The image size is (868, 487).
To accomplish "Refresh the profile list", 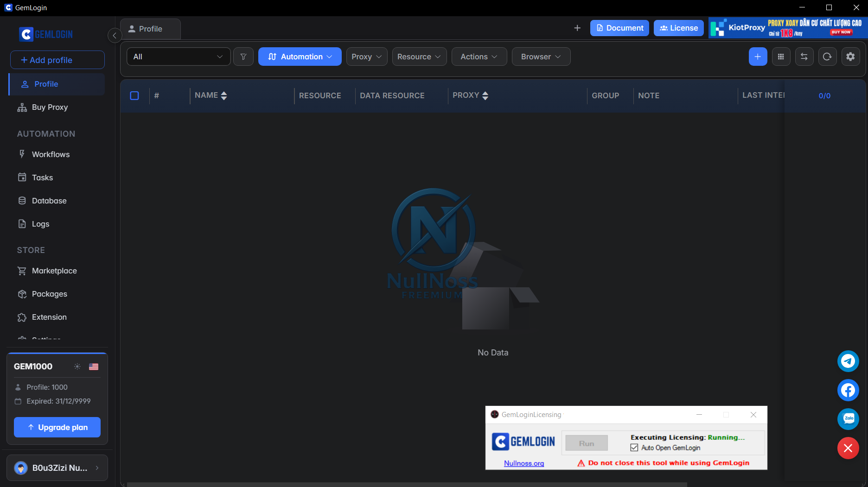I will (827, 57).
